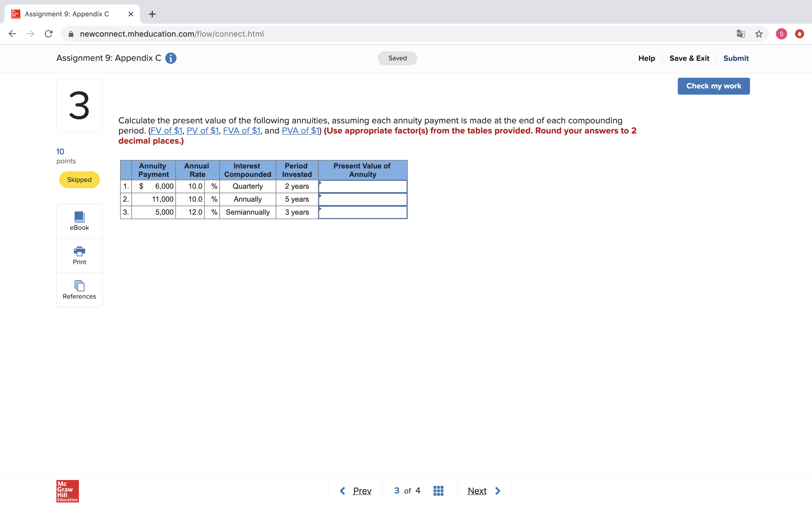Click the Saved status indicator
Viewport: 812px width, 507px height.
point(397,58)
